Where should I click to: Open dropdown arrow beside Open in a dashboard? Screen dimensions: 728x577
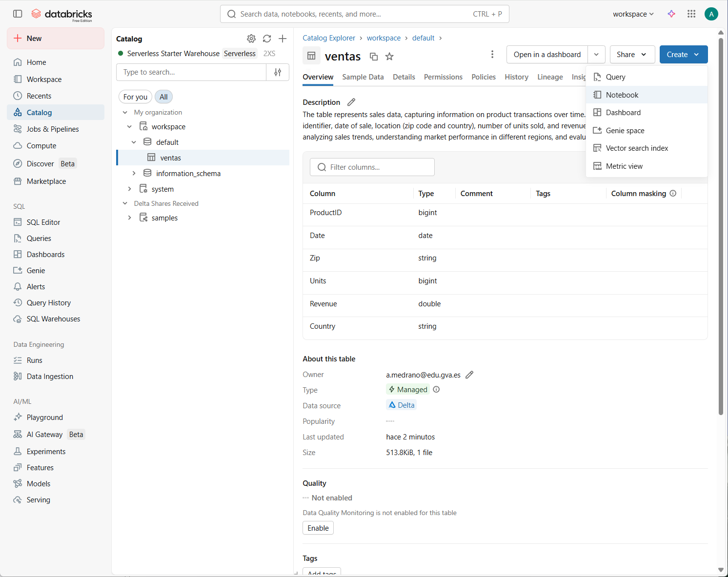click(596, 54)
